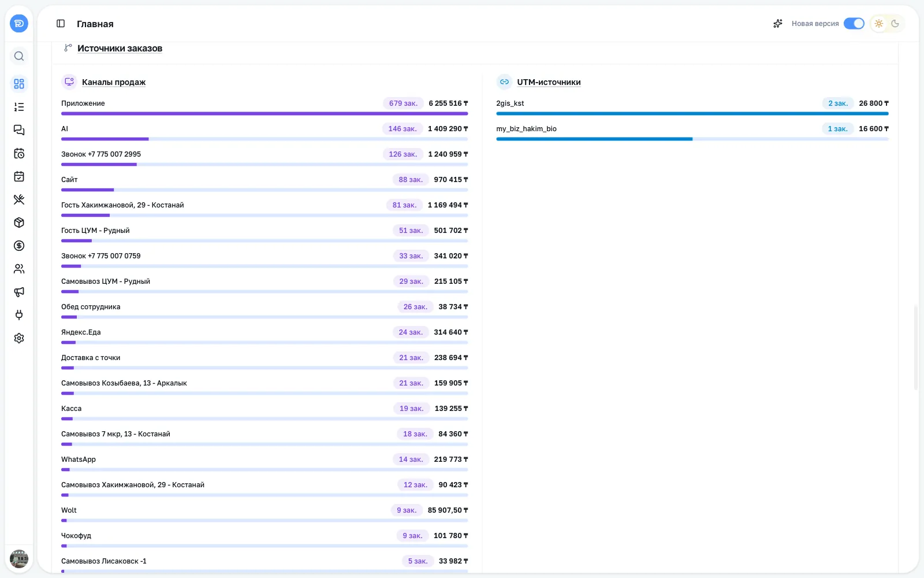Open the customers people icon
This screenshot has width=924, height=578.
(x=19, y=269)
